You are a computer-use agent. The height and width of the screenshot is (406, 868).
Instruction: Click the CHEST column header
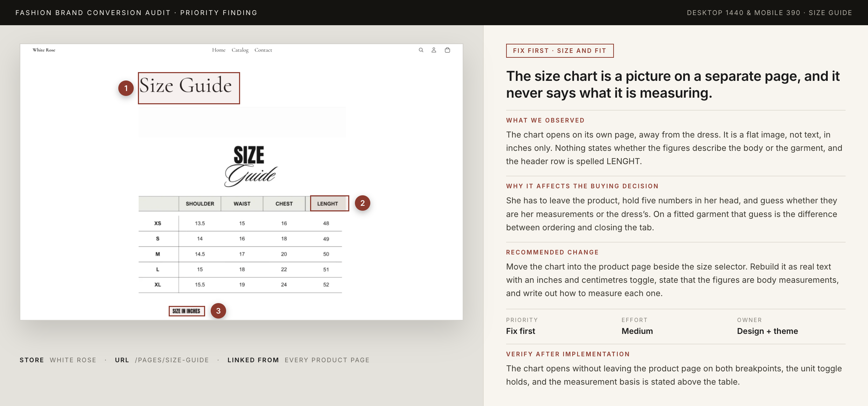[x=284, y=204]
